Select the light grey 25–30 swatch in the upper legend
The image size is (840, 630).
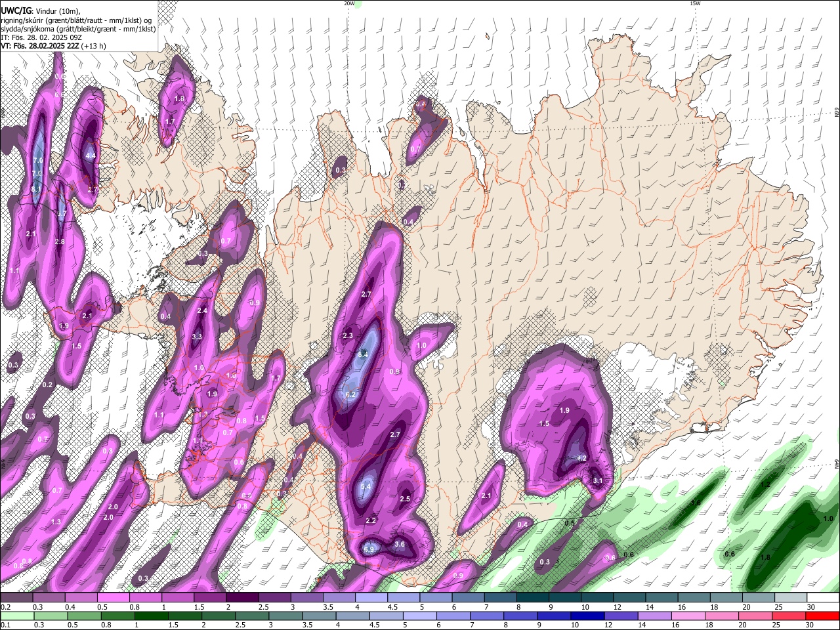[x=791, y=598]
